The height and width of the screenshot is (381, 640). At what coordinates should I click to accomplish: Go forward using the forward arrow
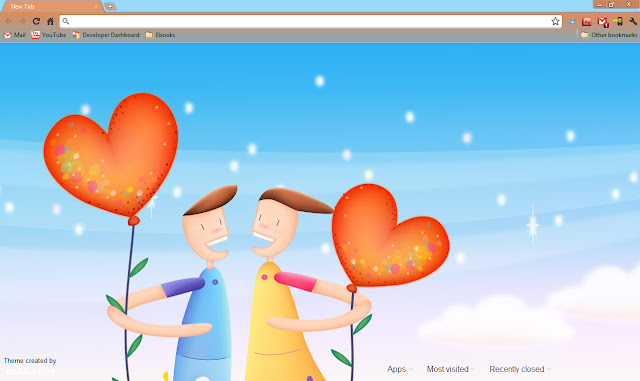[22, 21]
